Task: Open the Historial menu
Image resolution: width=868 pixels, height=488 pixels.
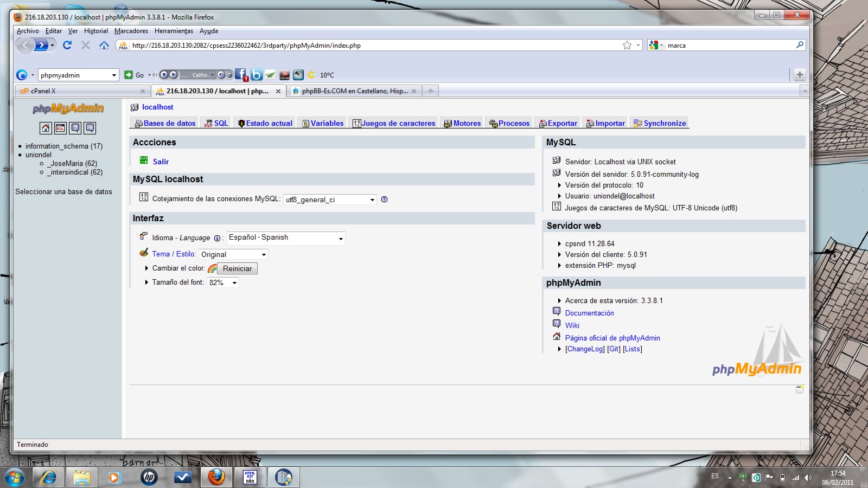Action: click(x=96, y=31)
